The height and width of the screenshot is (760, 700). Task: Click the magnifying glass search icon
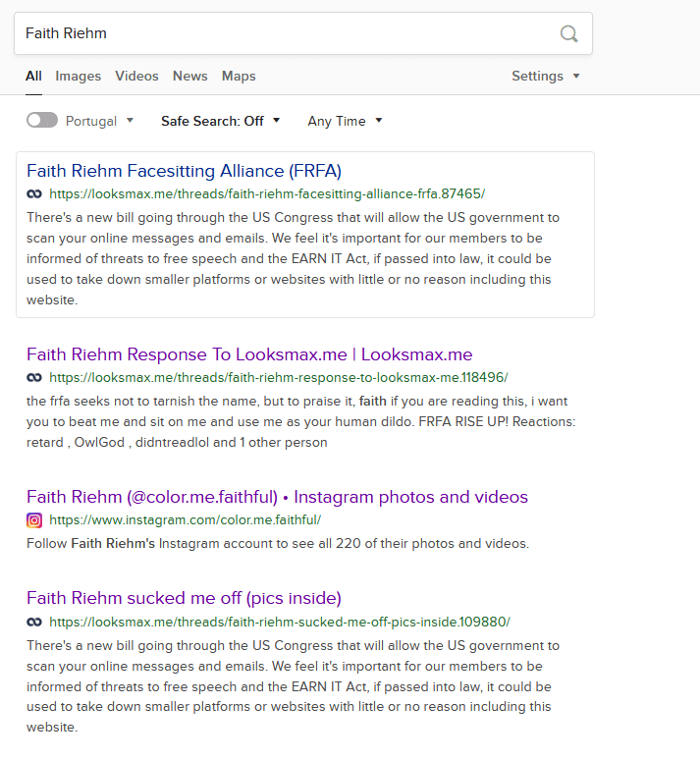[x=568, y=34]
